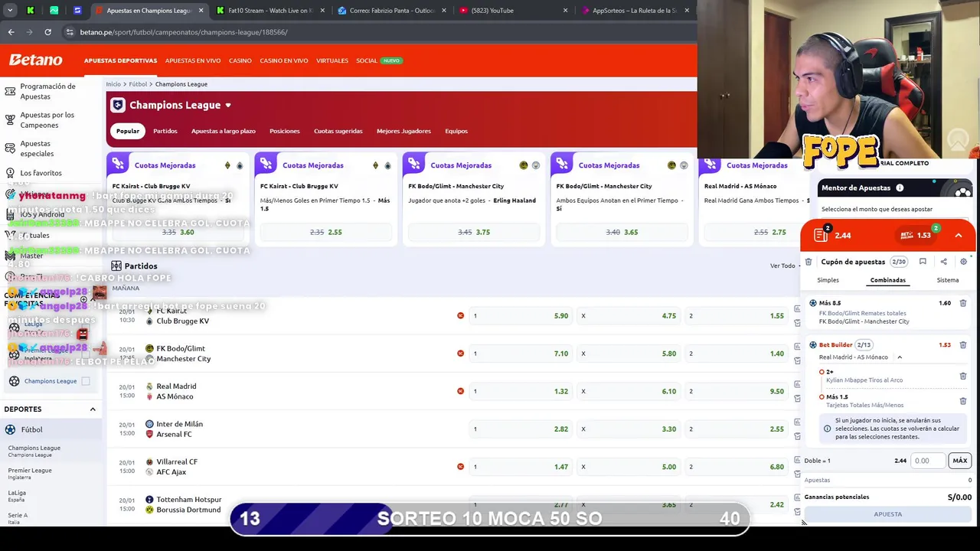The image size is (980, 551).
Task: Open Apuestas por los Campeones in sidebar
Action: click(x=47, y=120)
